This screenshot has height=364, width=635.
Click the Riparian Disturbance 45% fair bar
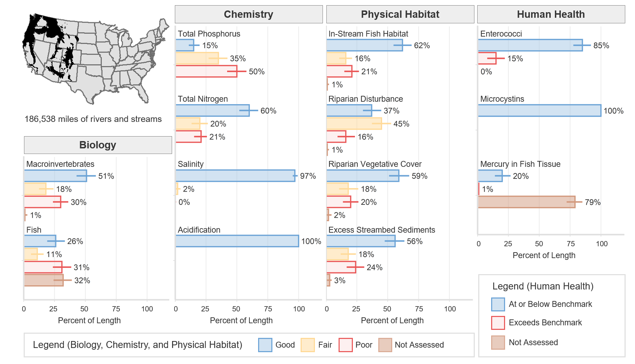pos(354,124)
